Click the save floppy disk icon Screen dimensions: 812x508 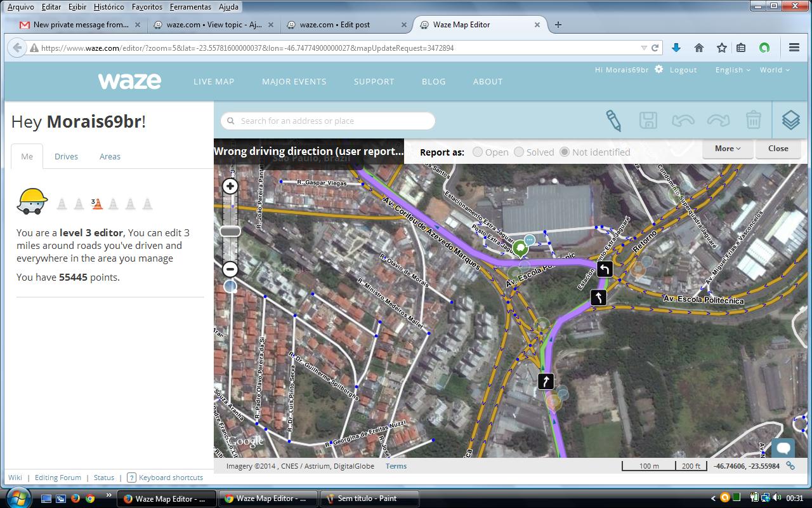[648, 120]
